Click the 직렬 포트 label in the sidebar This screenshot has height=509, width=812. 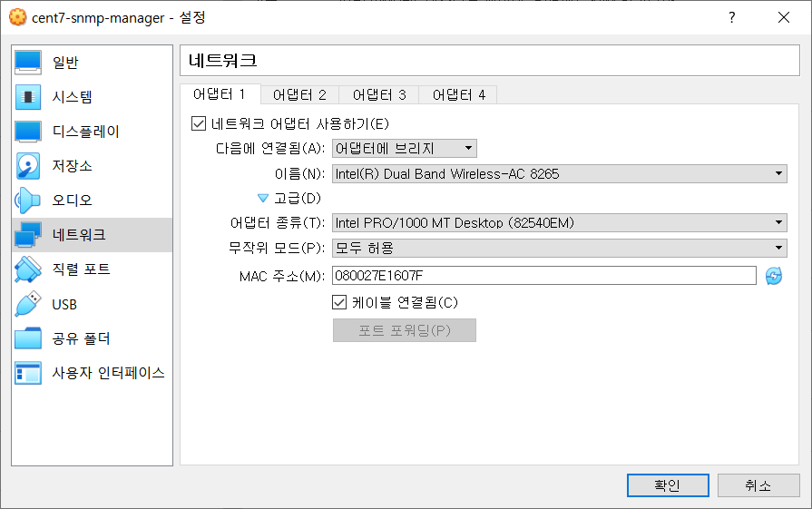pyautogui.click(x=81, y=269)
